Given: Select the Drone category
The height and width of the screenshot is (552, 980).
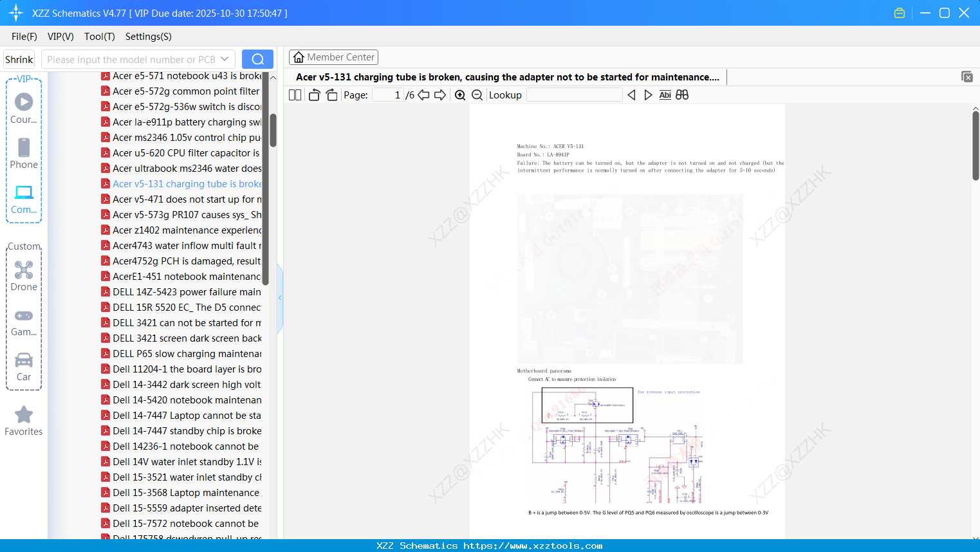Looking at the screenshot, I should click(24, 276).
